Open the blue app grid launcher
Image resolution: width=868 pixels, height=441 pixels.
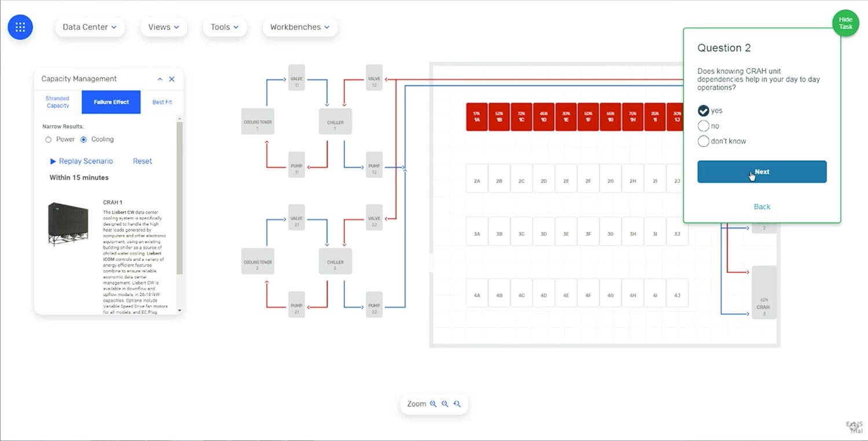[20, 27]
